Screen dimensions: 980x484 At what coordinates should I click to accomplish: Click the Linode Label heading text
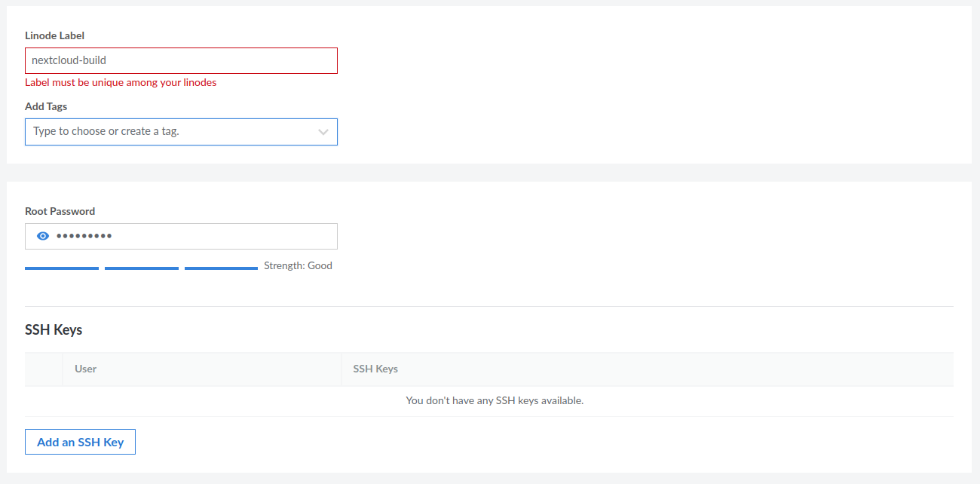(54, 35)
